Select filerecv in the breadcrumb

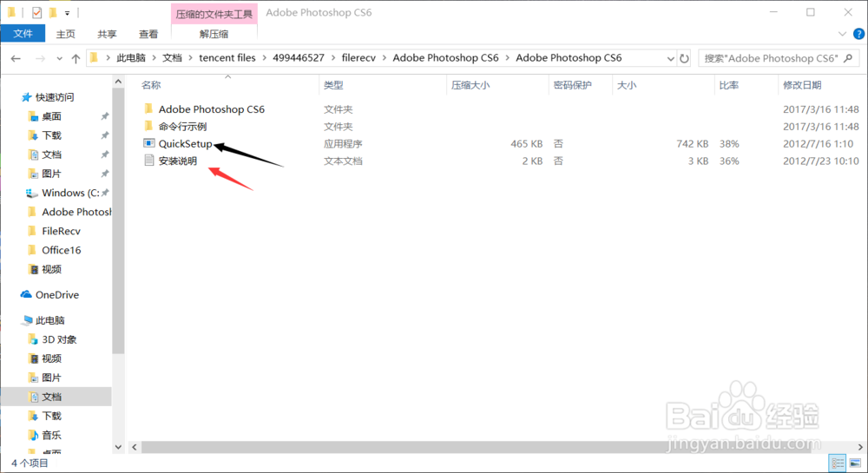click(358, 58)
